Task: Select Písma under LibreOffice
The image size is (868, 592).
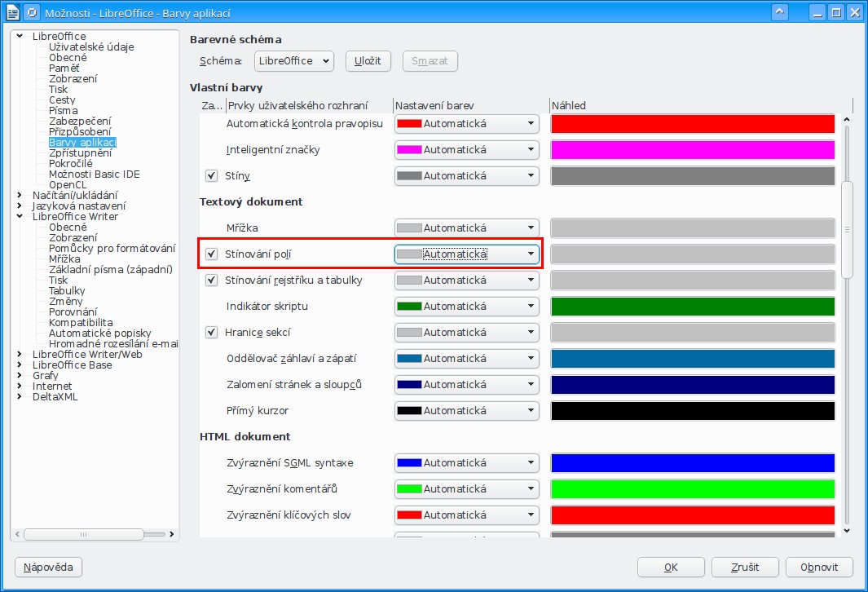Action: coord(63,111)
